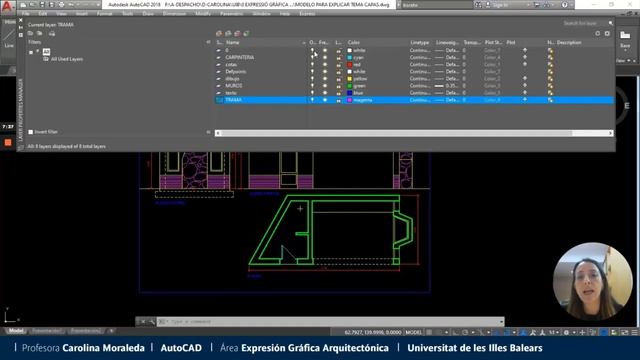Click the New Group Filter icon
The image size is (640, 360).
40,33
